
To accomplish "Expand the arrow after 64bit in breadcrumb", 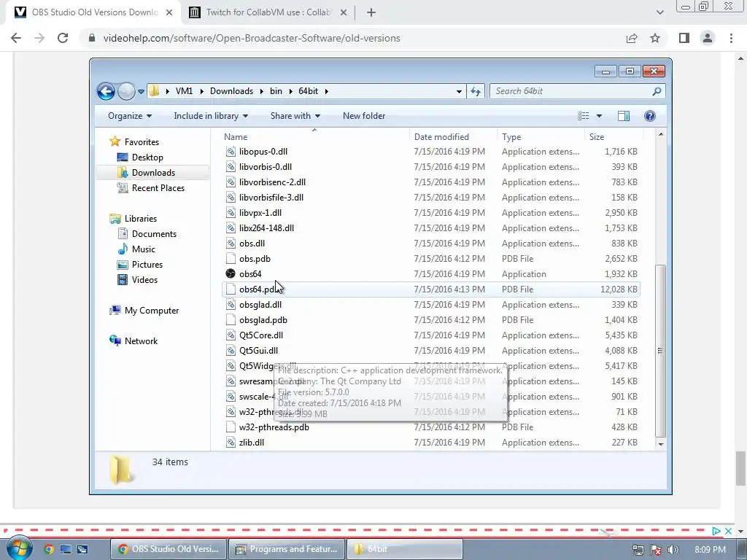I will [326, 91].
